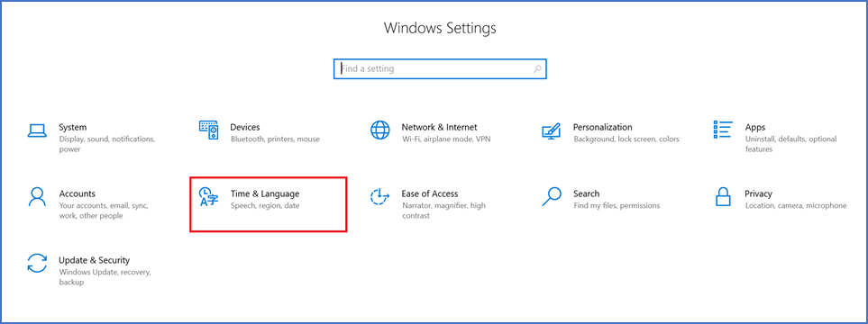868x324 pixels.
Task: Select the Ease of Access dial icon
Action: [x=379, y=197]
